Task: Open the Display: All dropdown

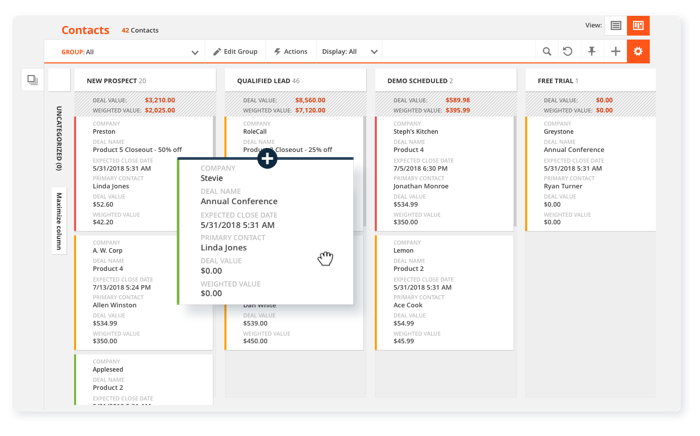Action: click(350, 52)
